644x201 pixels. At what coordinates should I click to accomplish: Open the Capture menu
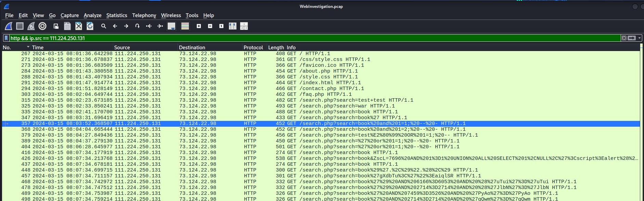point(69,15)
